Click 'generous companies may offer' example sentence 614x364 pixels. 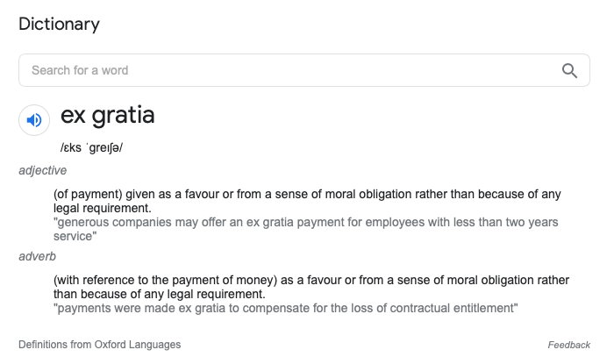coord(158,223)
